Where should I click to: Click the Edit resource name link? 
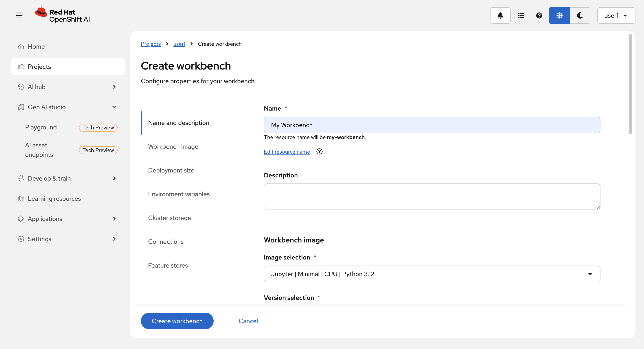click(287, 152)
